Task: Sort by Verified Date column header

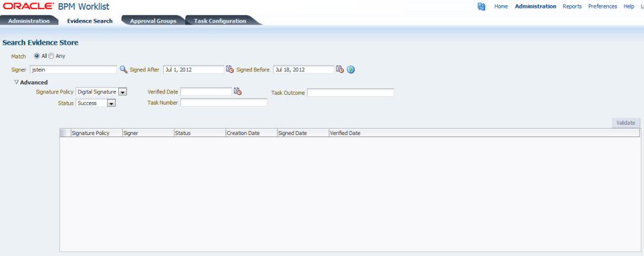Action: pos(345,133)
